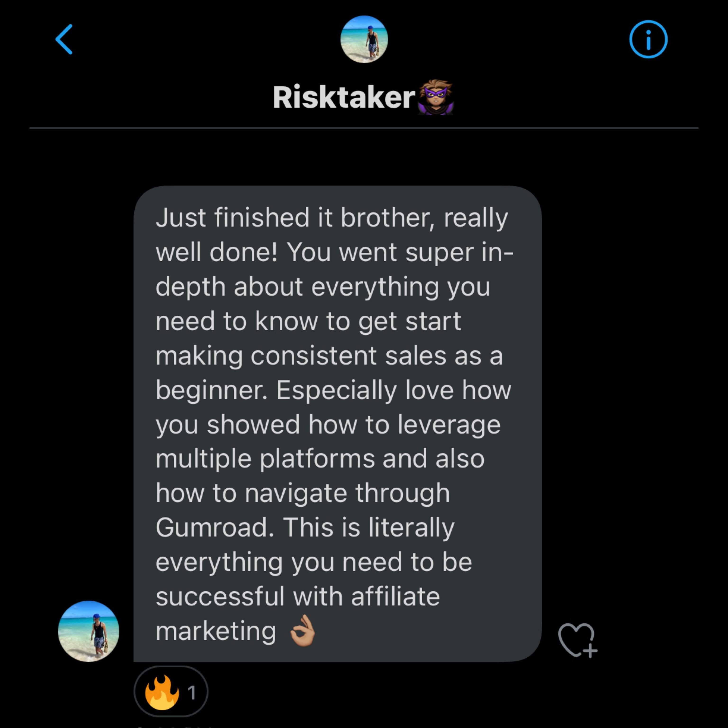Toggle the fire reaction pill
Image resolution: width=728 pixels, height=728 pixels.
click(171, 692)
